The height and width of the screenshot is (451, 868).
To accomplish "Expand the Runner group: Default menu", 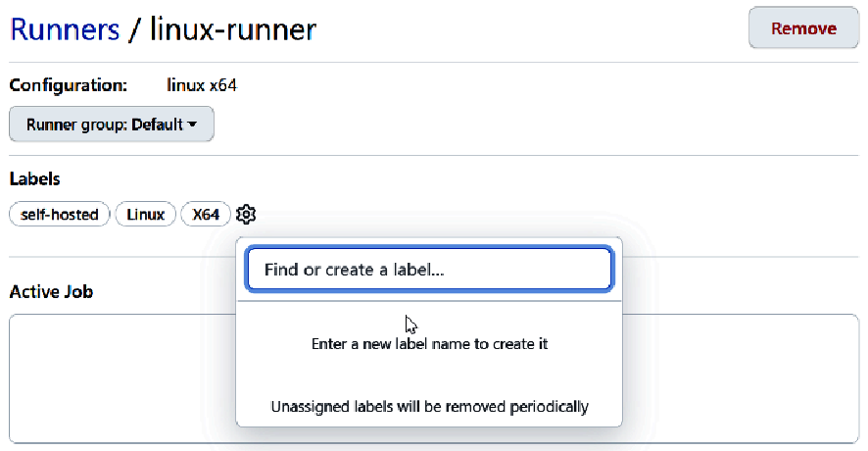I will point(112,125).
